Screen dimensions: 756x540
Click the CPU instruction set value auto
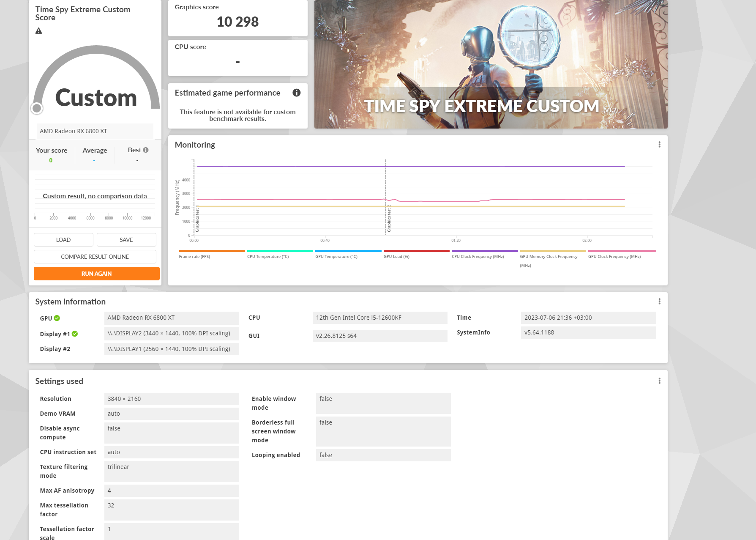[x=172, y=452]
